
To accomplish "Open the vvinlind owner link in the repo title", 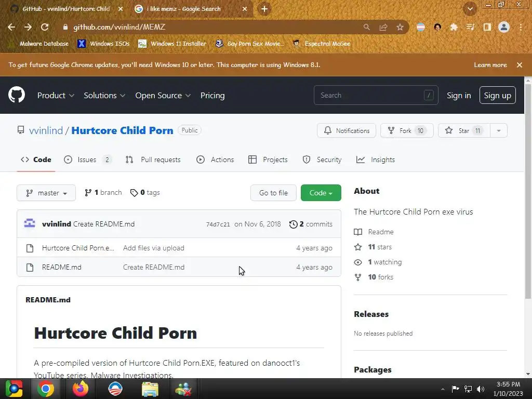I will (46, 130).
